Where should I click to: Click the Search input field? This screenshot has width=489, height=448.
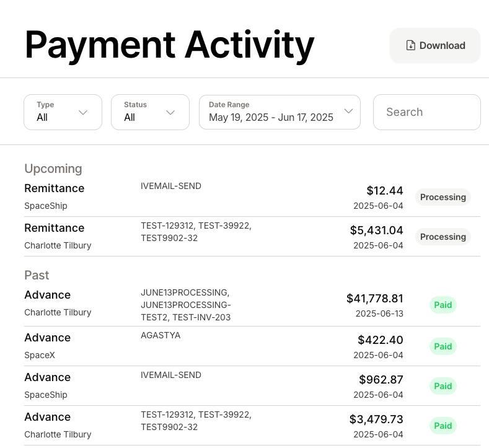pos(427,112)
